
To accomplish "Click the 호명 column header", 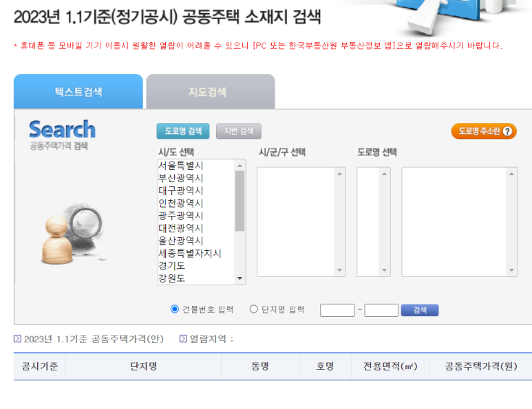I will pyautogui.click(x=325, y=366).
